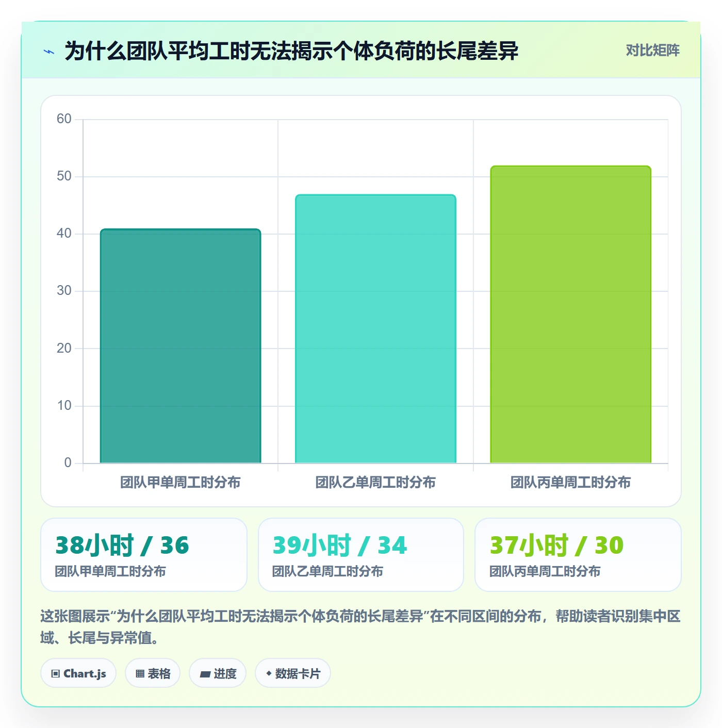
Task: Click y-axis tick label 40
Action: click(x=64, y=234)
